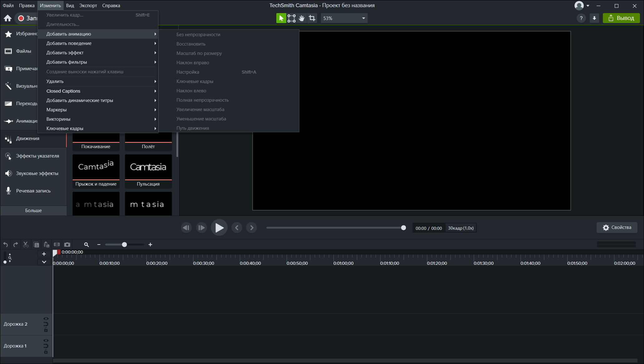Open the 53% zoom level dropdown
Image resolution: width=644 pixels, height=364 pixels.
point(344,18)
